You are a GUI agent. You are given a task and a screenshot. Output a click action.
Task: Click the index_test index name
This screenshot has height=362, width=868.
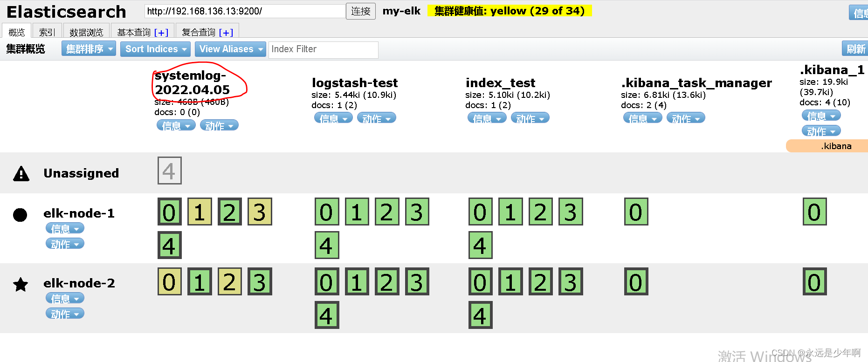[500, 82]
